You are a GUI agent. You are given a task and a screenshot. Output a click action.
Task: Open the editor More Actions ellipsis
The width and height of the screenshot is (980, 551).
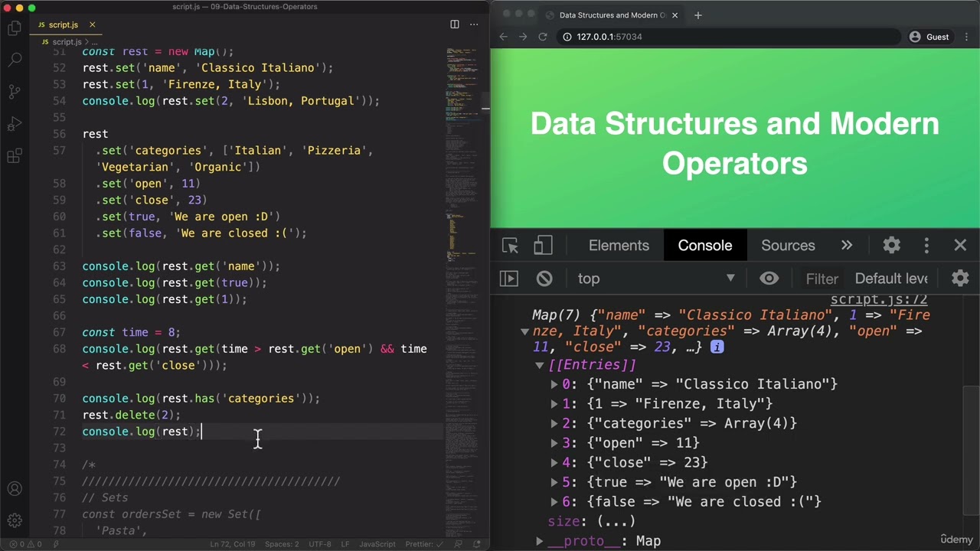474,24
